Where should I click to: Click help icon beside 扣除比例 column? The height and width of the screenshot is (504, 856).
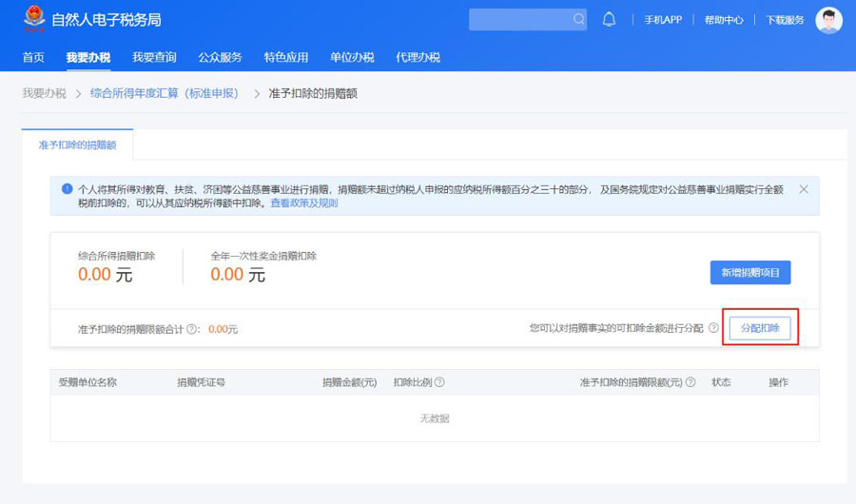439,382
